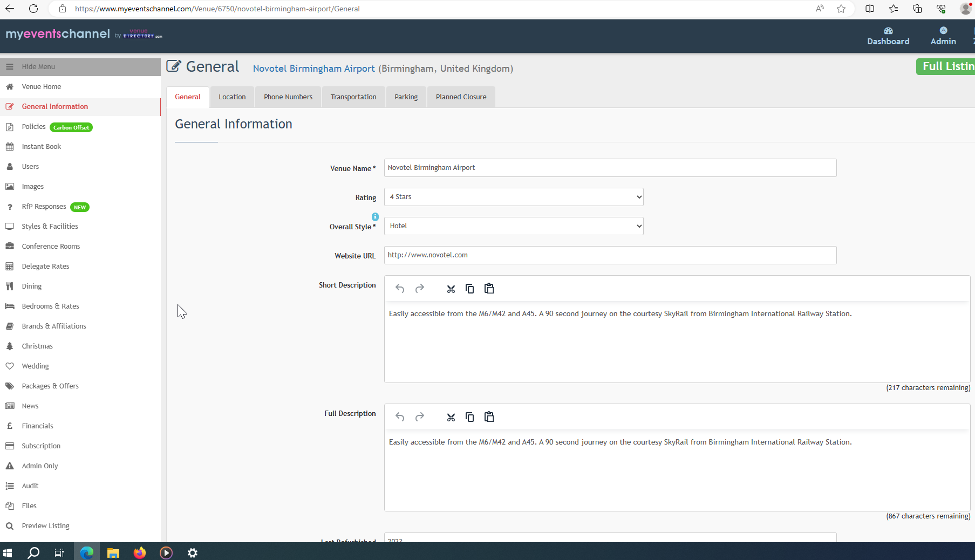Click into the Website URL field
The image size is (975, 560).
610,255
